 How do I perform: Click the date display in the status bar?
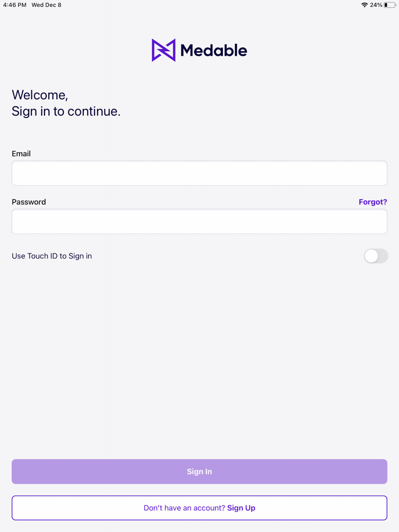tap(46, 5)
